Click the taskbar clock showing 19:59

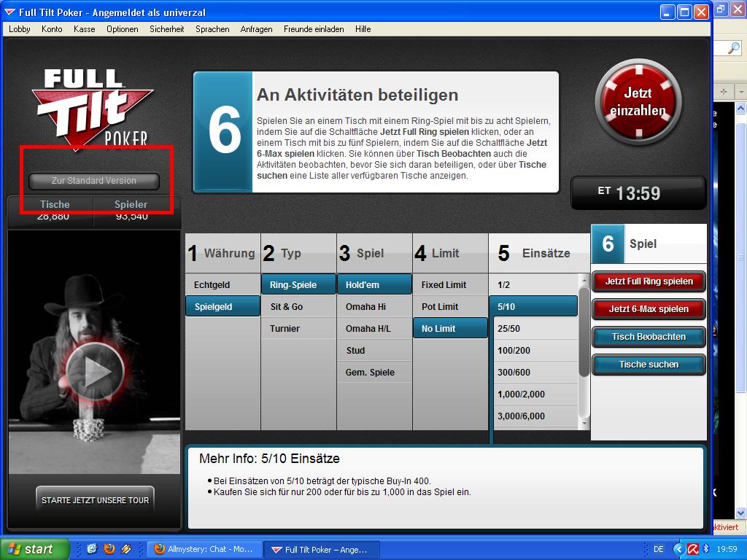(x=727, y=550)
